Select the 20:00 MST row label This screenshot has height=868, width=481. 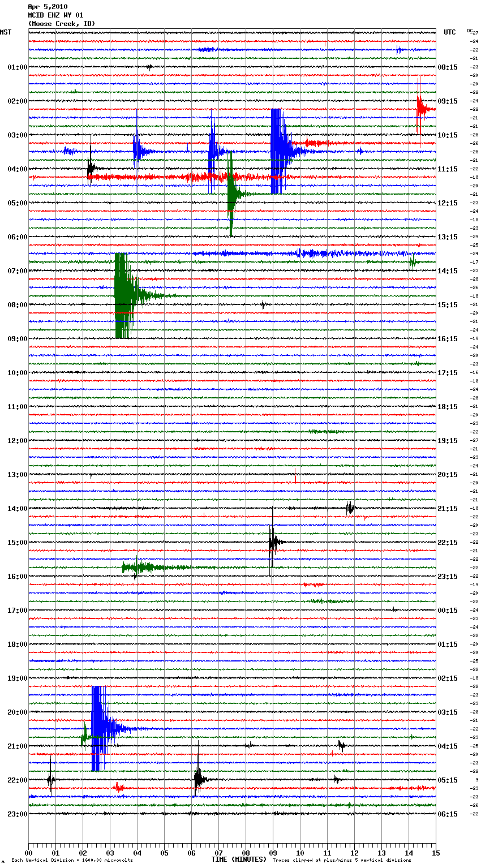coord(17,712)
